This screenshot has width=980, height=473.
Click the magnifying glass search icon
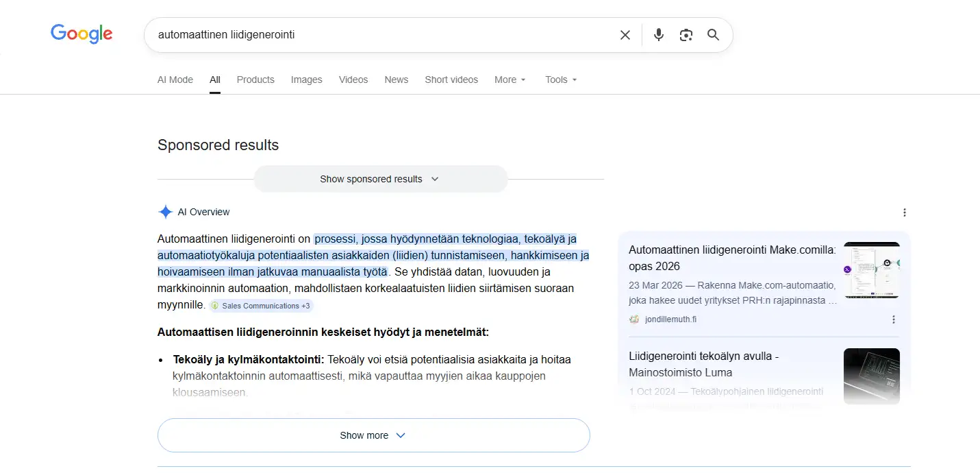(713, 34)
